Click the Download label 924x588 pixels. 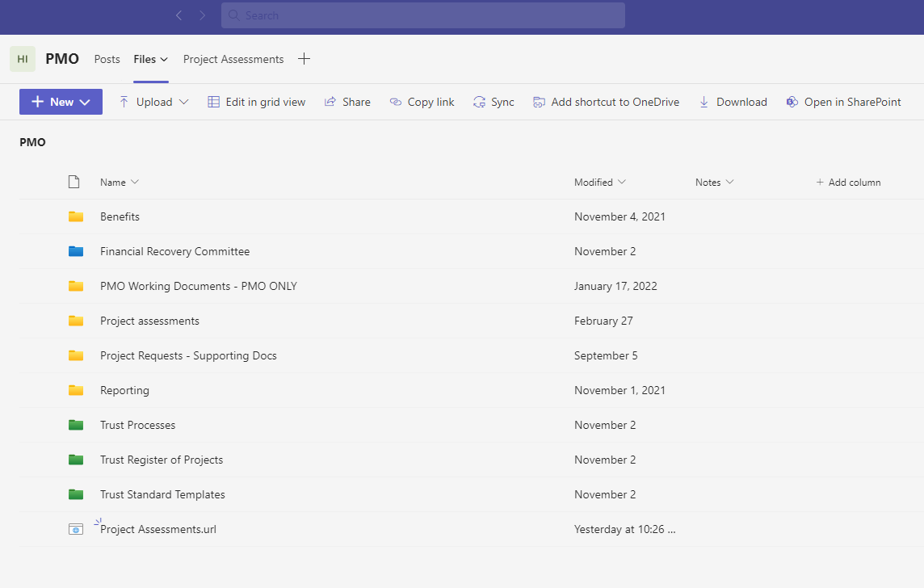coord(741,102)
